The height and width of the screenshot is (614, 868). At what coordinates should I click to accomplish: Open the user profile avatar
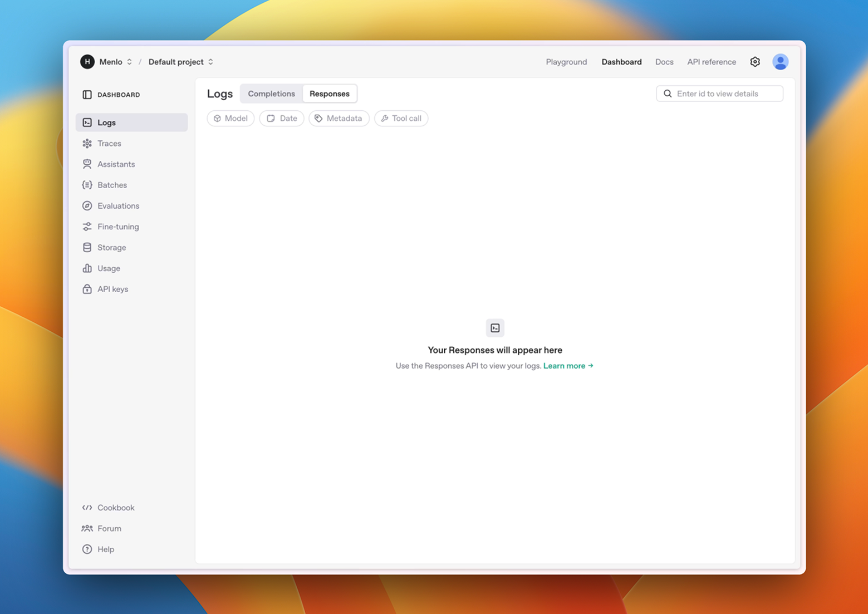pos(780,62)
